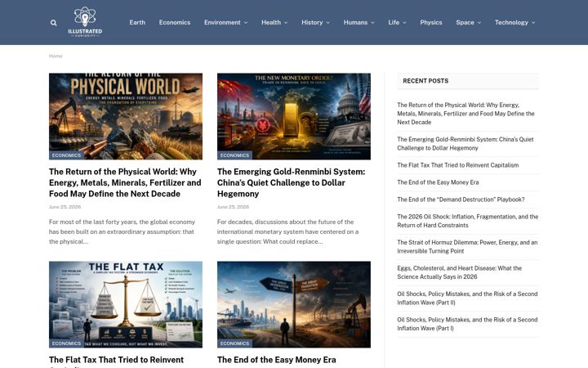588x368 pixels.
Task: Expand the Technology dropdown chevron
Action: (x=533, y=23)
